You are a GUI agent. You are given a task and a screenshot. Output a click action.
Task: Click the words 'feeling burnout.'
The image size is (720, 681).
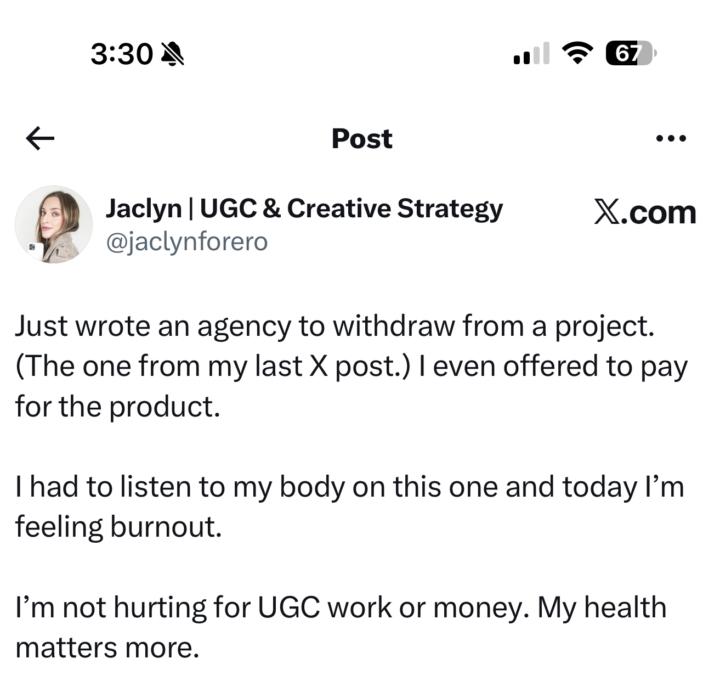[117, 527]
